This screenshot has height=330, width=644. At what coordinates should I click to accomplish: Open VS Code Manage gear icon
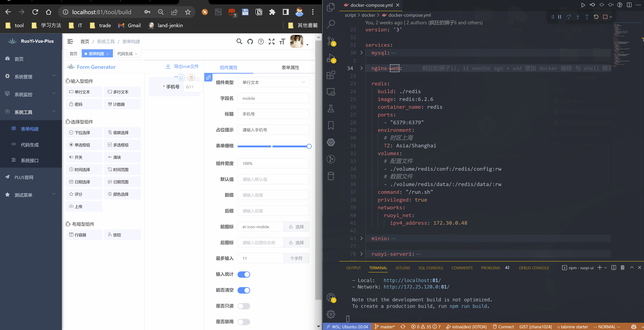pos(331,314)
